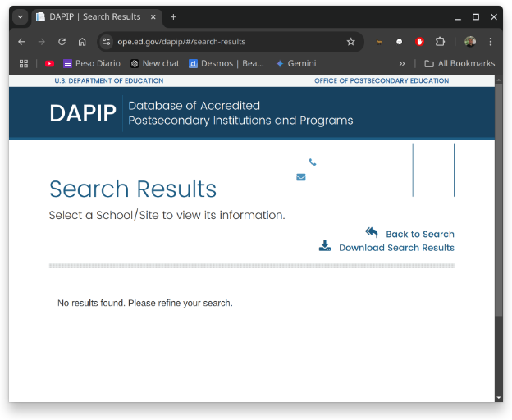Click the page vertical scrollbar thumb
The width and height of the screenshot is (512, 420).
click(x=498, y=199)
